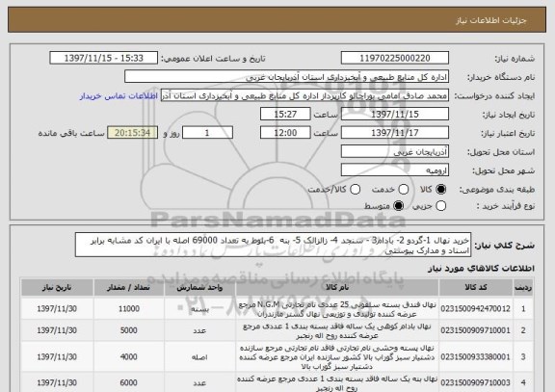
Task: Click the ردیف column header
Action: [523, 287]
